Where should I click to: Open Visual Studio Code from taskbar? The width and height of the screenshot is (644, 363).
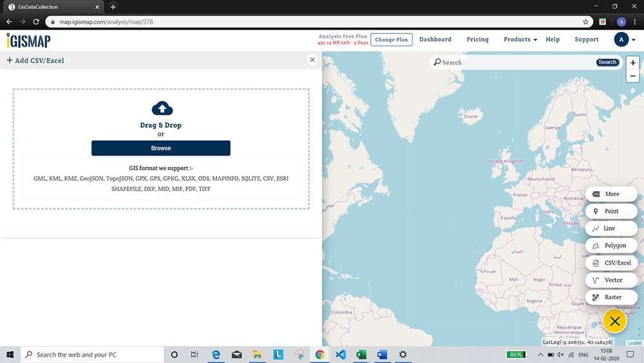(x=341, y=355)
